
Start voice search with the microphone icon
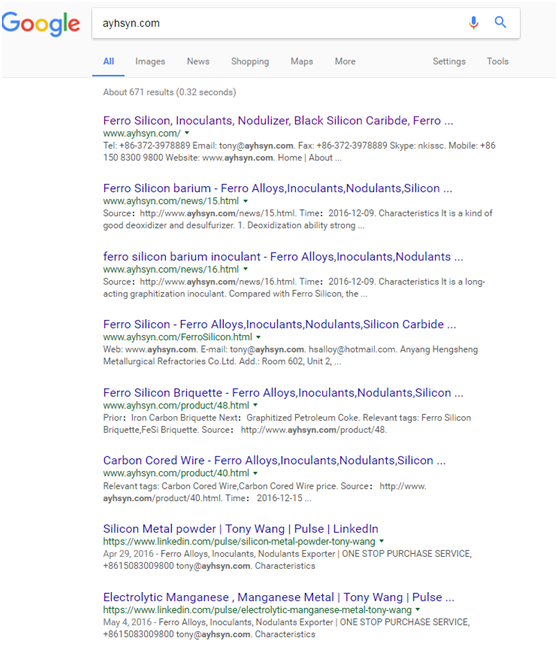[x=474, y=23]
